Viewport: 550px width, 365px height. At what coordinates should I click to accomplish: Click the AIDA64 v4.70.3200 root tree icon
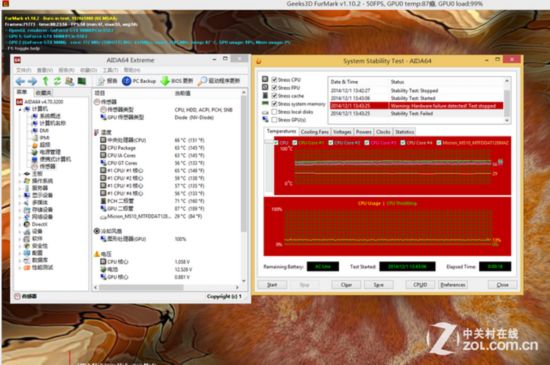(x=19, y=102)
